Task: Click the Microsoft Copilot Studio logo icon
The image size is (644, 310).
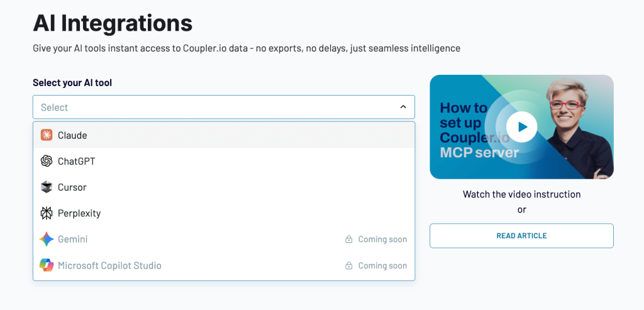Action: click(47, 265)
